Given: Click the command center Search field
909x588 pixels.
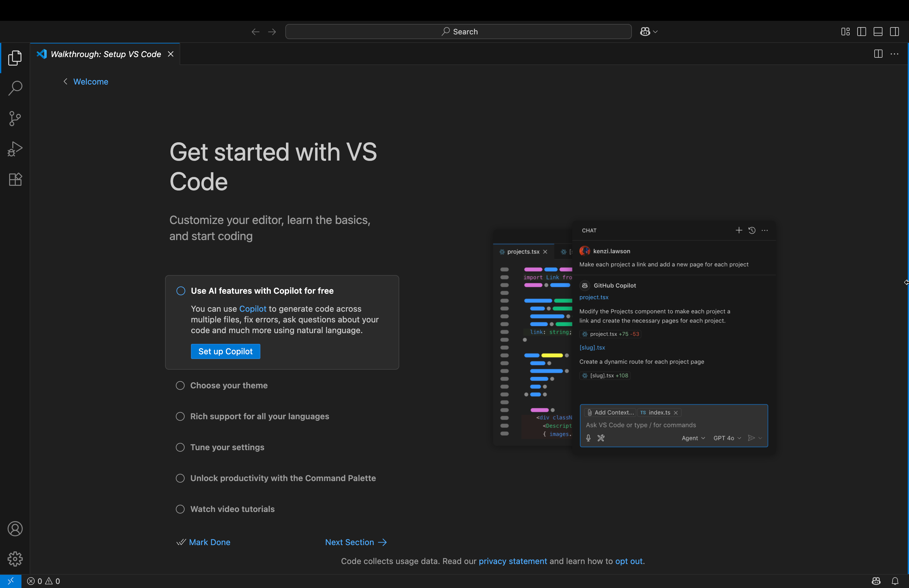Looking at the screenshot, I should click(x=458, y=32).
